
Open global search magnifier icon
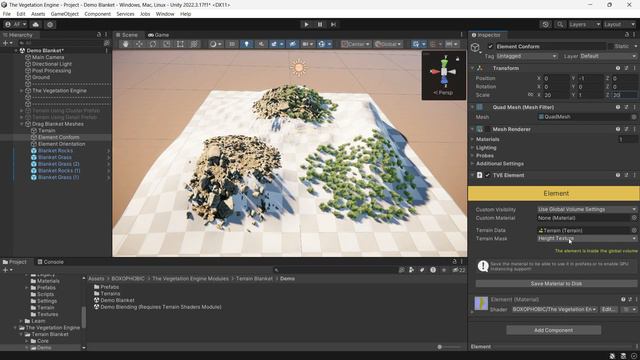click(x=560, y=24)
